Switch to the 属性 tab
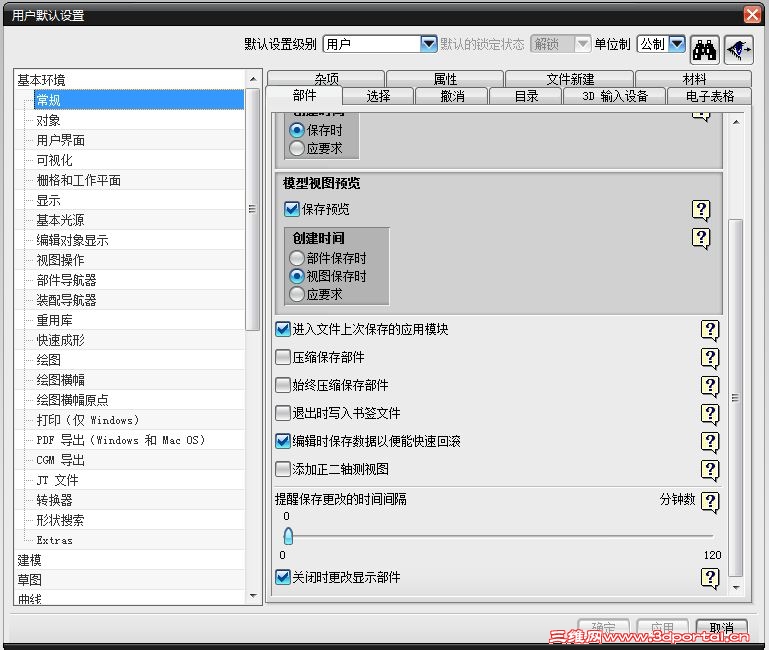The height and width of the screenshot is (650, 769). (x=445, y=78)
